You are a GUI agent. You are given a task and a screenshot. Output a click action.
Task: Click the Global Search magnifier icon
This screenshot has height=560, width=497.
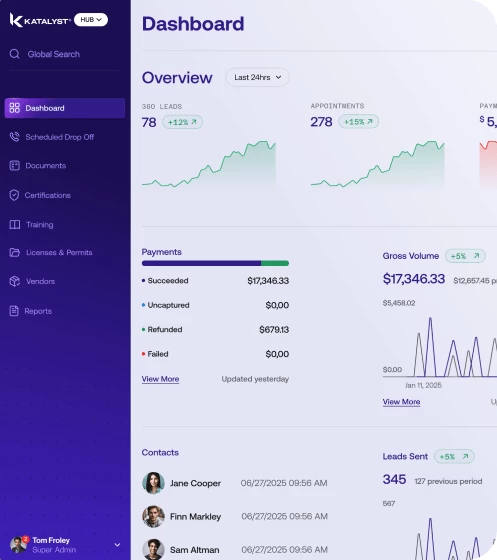15,54
